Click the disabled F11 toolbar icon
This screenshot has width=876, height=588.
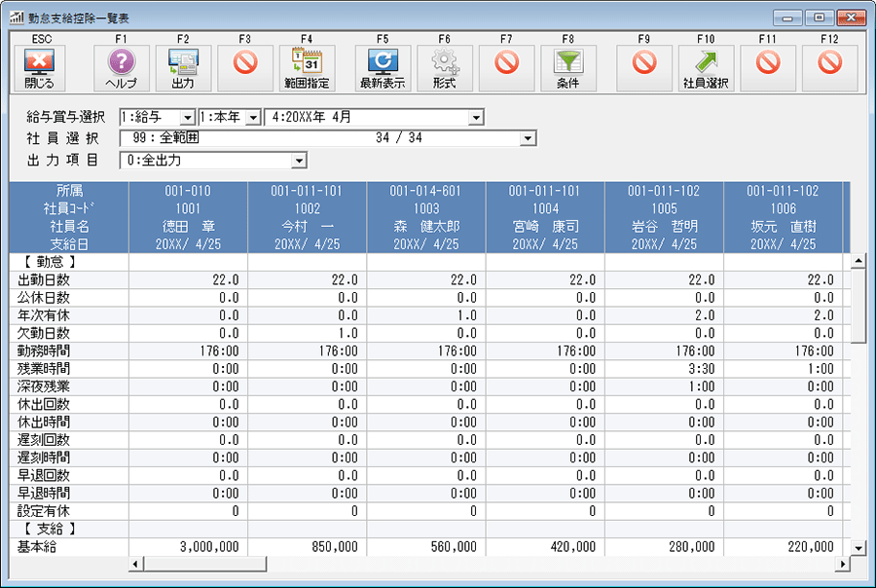point(768,68)
